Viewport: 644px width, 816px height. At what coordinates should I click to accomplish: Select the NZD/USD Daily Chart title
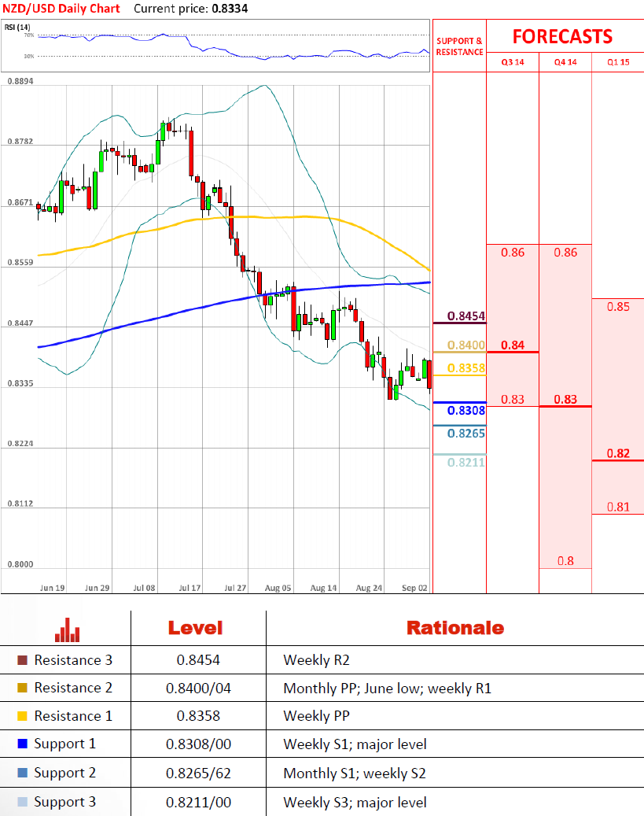[x=61, y=9]
